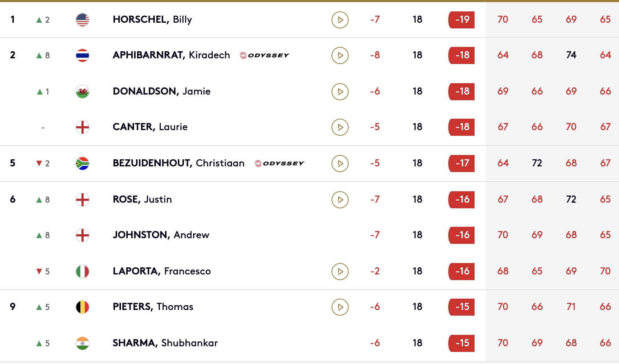
Task: Play Christiaan Bezuidenhout's highlights video
Action: pyautogui.click(x=340, y=164)
